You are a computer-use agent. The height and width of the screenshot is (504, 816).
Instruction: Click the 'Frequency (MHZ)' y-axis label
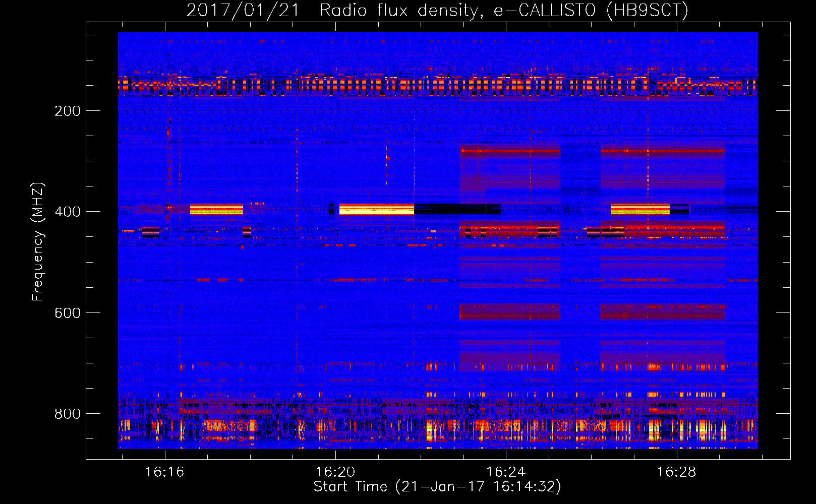pos(38,241)
